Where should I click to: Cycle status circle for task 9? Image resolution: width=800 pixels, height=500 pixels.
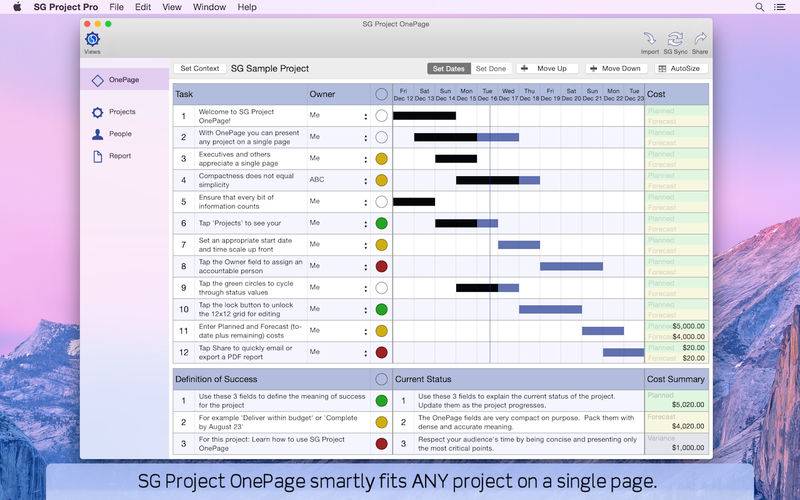coord(381,288)
